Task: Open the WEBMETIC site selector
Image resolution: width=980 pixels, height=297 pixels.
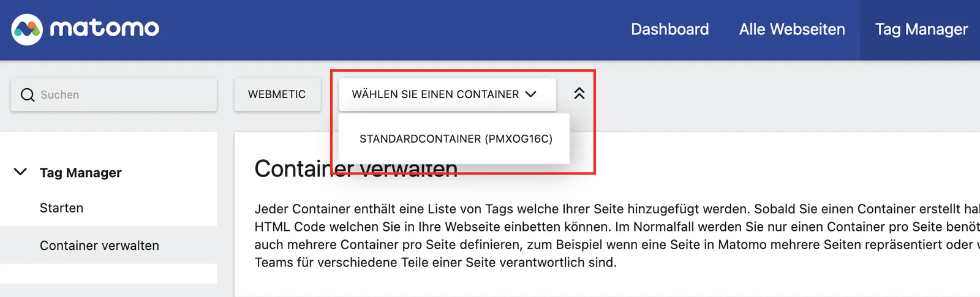Action: pyautogui.click(x=277, y=94)
